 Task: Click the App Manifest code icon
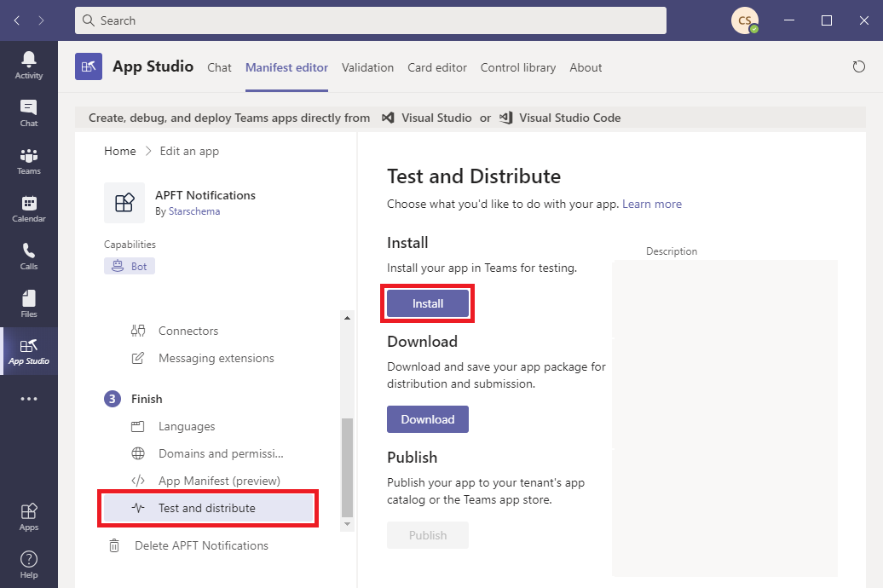point(138,481)
